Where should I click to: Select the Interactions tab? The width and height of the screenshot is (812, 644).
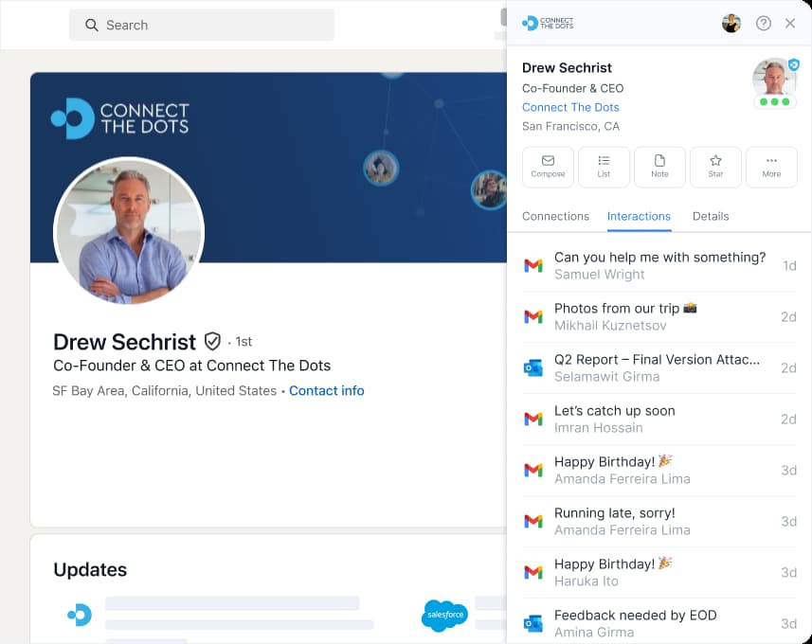(639, 217)
